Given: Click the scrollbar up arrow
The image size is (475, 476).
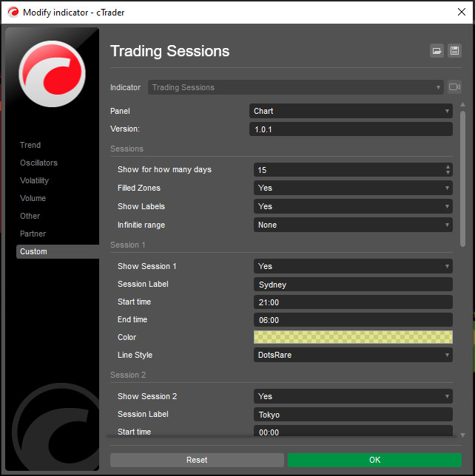Looking at the screenshot, I should pos(462,104).
